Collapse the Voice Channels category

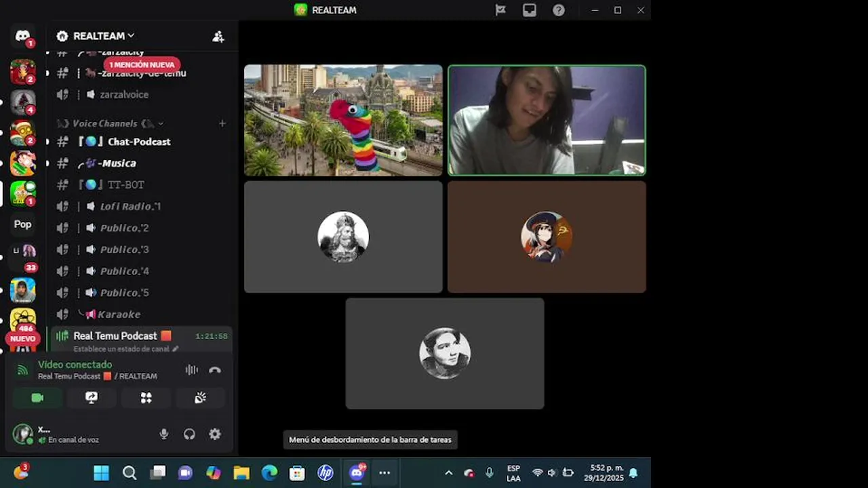tap(111, 123)
